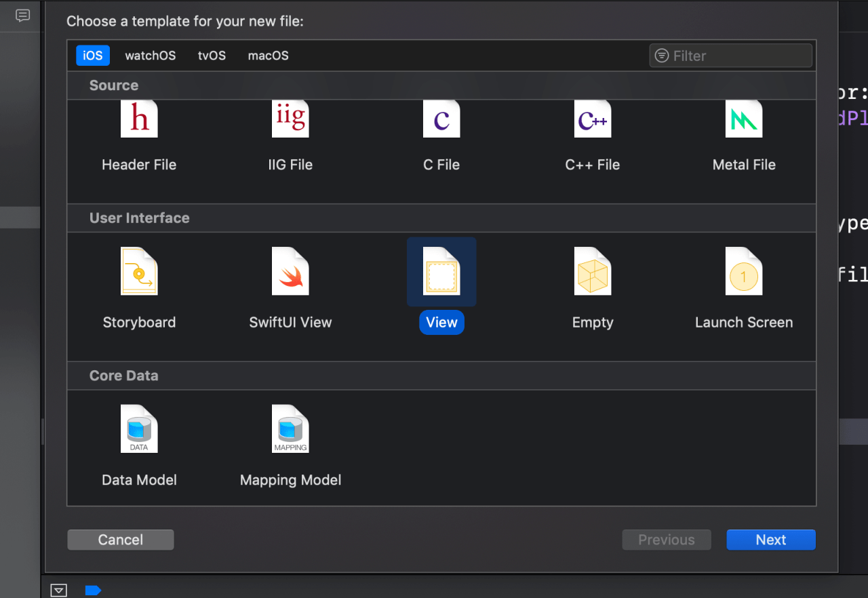Choose the Launch Screen template icon
This screenshot has width=868, height=598.
(744, 271)
